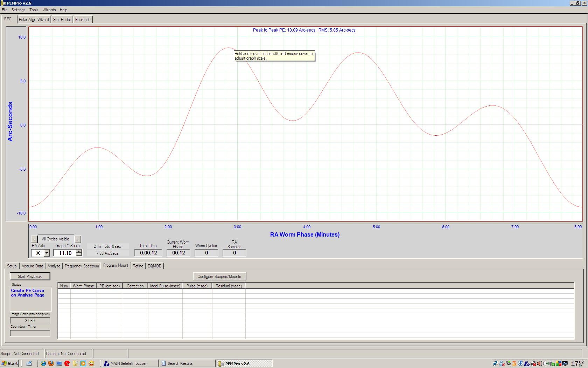The image size is (588, 368).
Task: Open the Frequency Spectrum tab
Action: [x=82, y=266]
